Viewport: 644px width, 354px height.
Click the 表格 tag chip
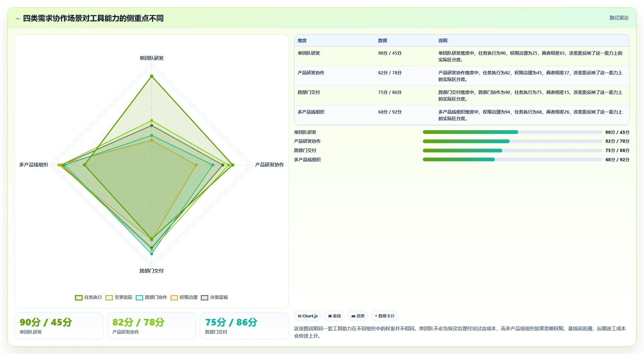[x=334, y=316]
